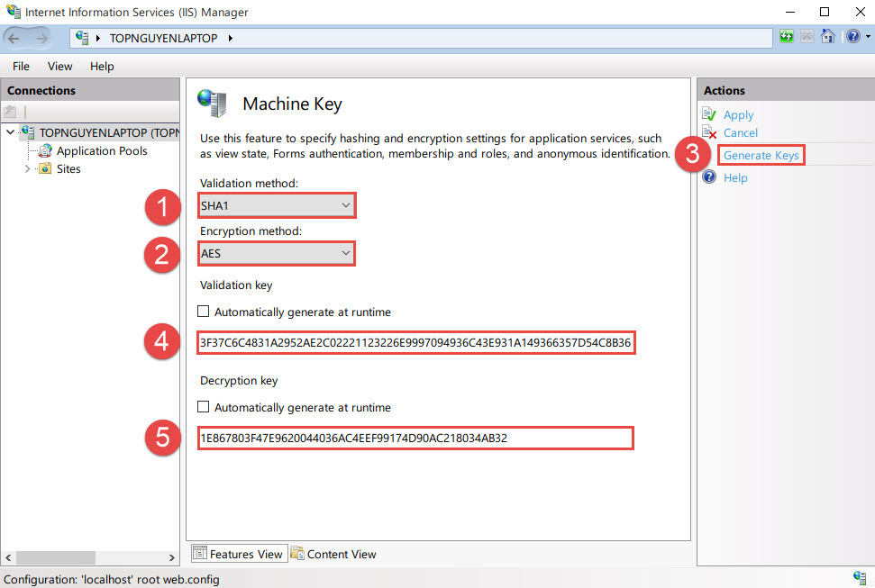Screen dimensions: 875x588
Task: Select Application Pools in Connections tree
Action: coord(102,150)
